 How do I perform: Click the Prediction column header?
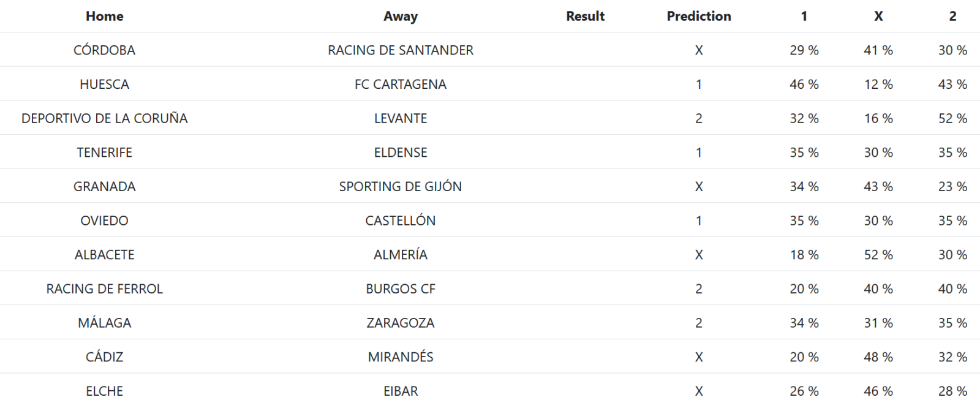tap(699, 17)
